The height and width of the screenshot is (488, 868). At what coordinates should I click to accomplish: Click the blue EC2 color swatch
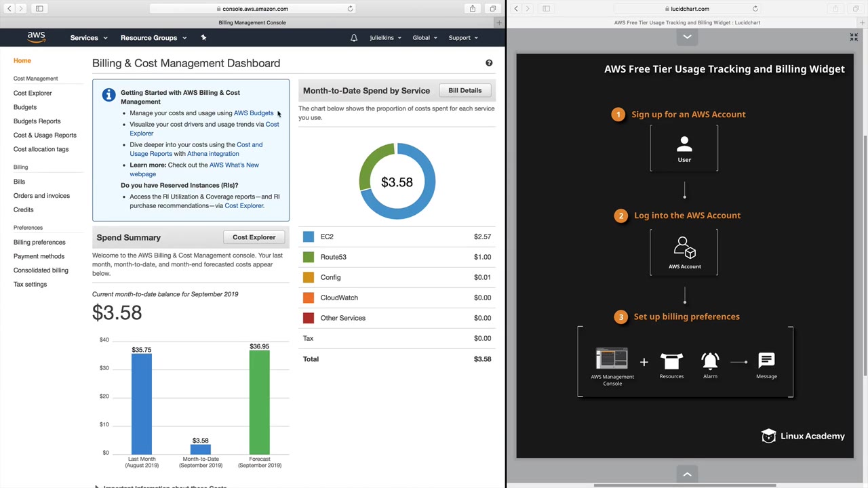click(309, 237)
